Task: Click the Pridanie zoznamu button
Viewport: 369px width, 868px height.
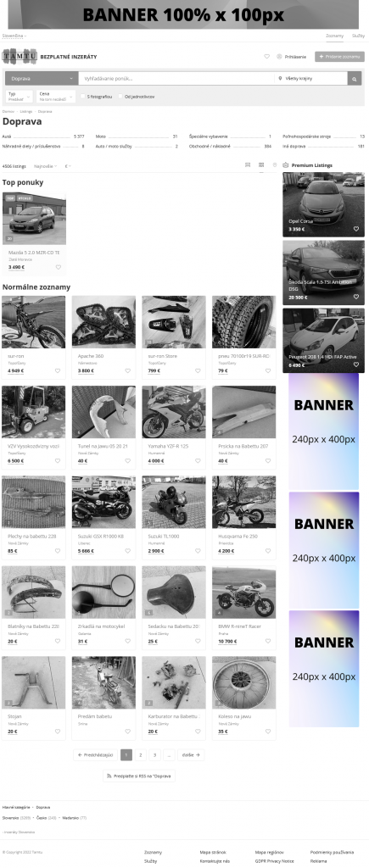Action: [339, 57]
